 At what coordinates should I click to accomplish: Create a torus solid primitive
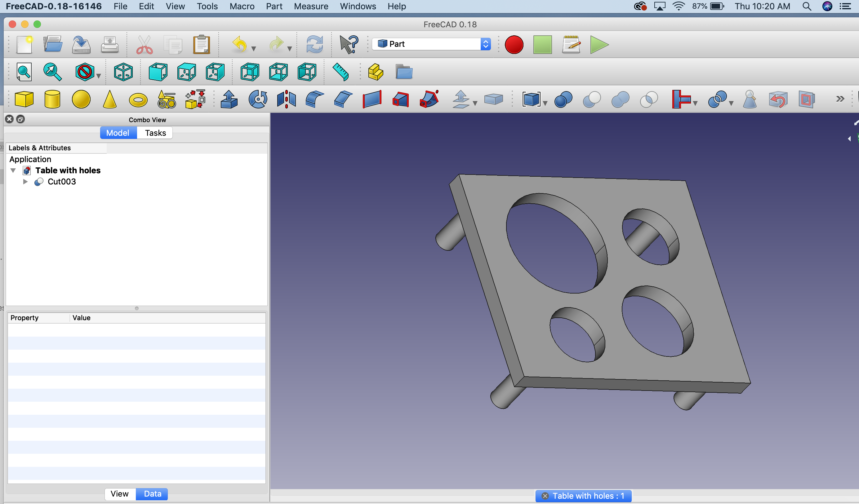click(x=138, y=100)
